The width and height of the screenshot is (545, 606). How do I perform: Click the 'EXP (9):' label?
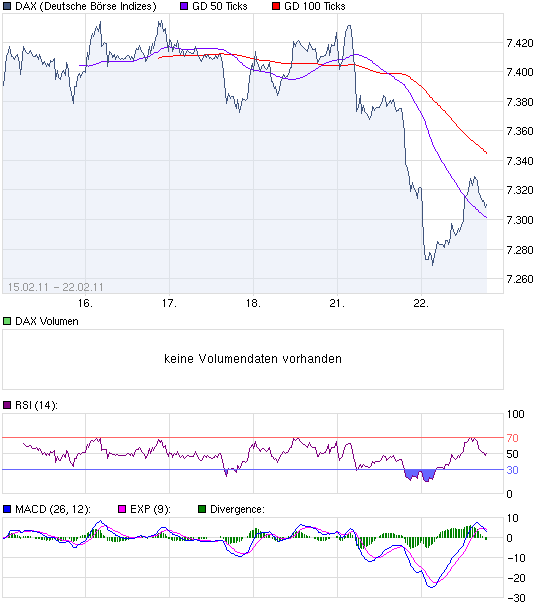click(150, 509)
